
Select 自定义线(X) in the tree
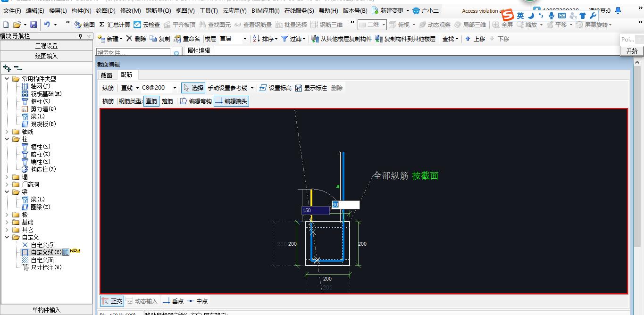tap(46, 252)
